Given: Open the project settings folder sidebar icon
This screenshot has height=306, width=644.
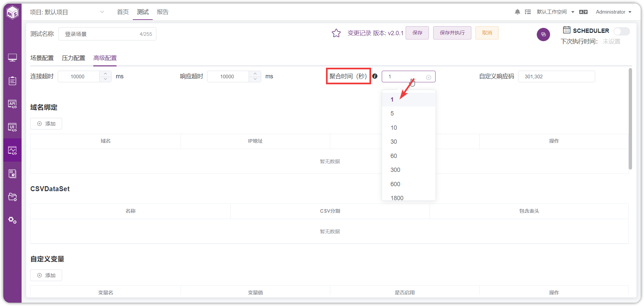Looking at the screenshot, I should (x=12, y=197).
